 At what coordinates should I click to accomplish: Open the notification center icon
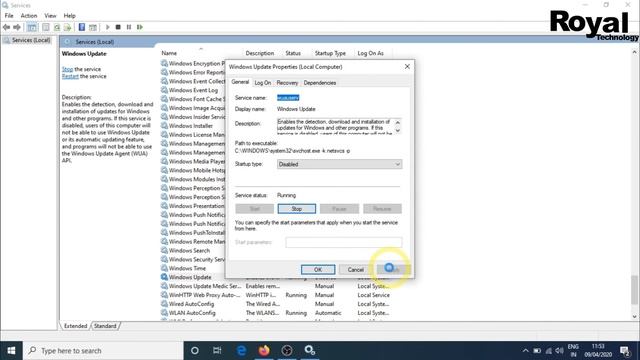624,351
